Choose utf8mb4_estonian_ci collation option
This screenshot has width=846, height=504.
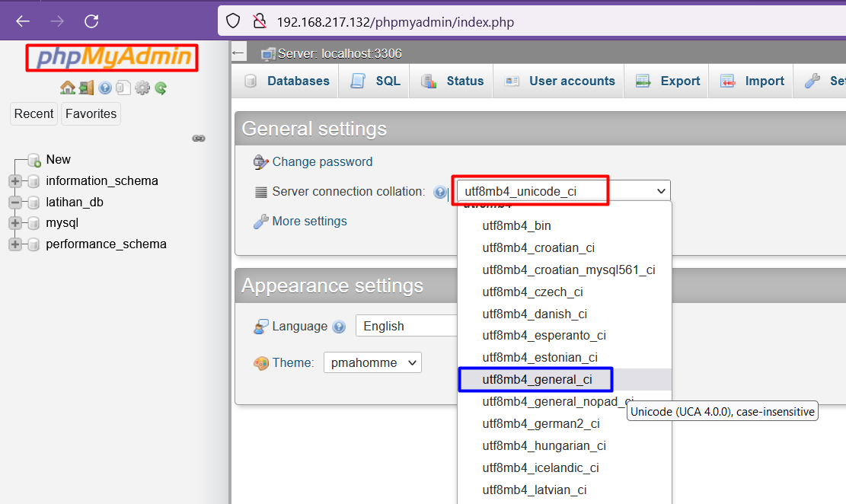coord(564,358)
